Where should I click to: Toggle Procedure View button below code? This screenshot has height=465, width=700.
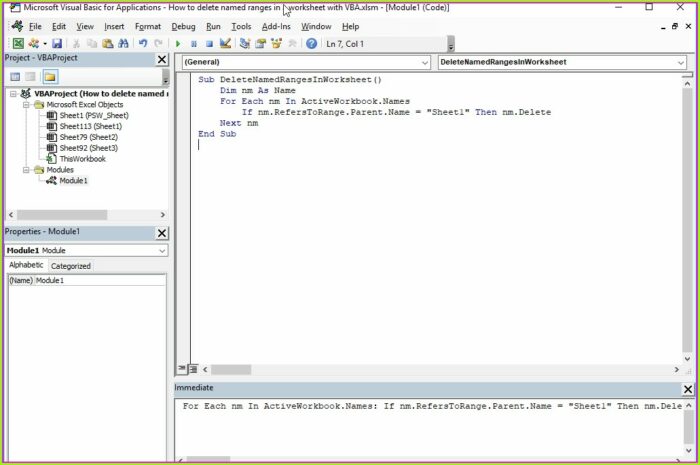coord(181,369)
